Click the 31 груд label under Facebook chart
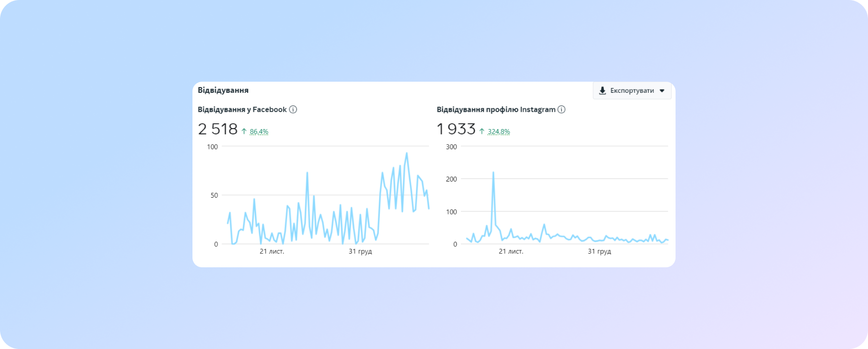Viewport: 868px width, 349px height. 360,251
